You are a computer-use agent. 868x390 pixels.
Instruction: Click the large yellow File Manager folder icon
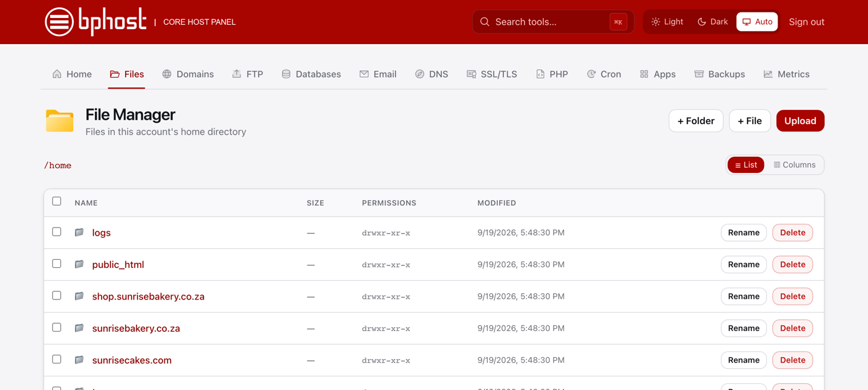pos(60,121)
